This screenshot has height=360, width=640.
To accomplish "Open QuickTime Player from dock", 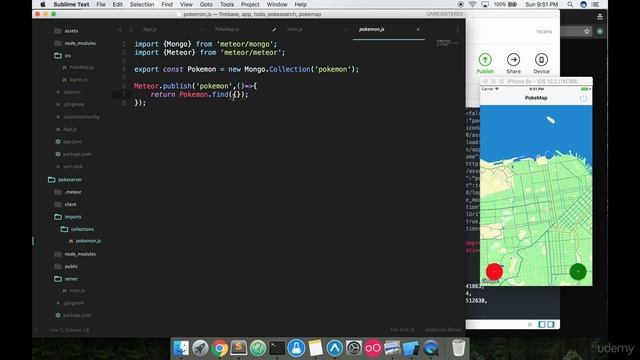I will click(431, 348).
